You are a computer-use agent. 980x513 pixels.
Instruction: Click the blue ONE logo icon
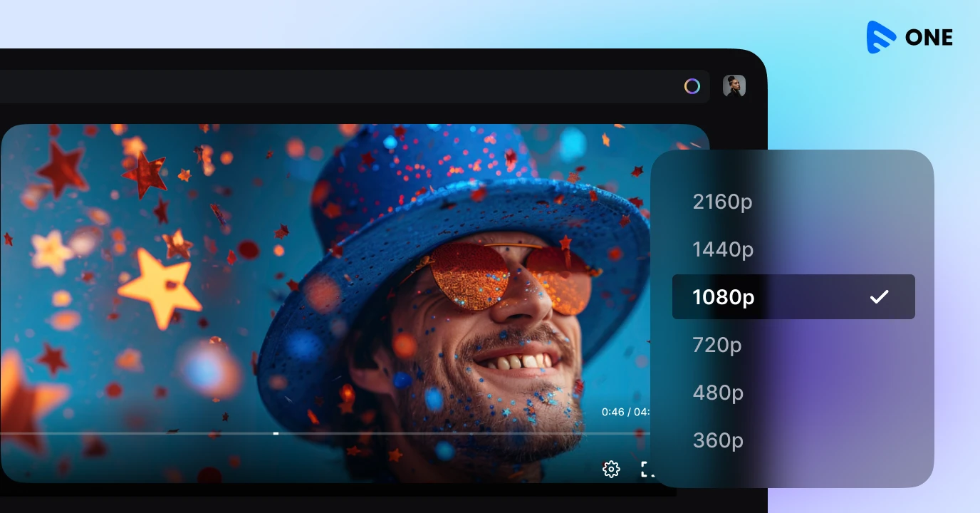pos(881,37)
